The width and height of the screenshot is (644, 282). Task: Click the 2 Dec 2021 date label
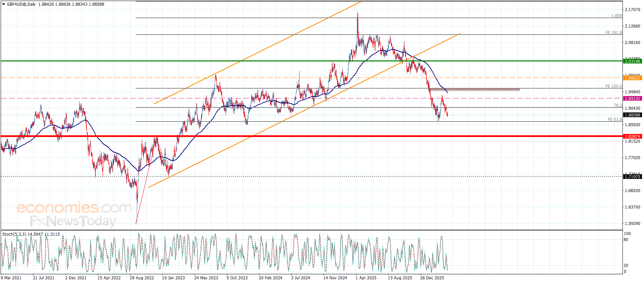click(76, 278)
